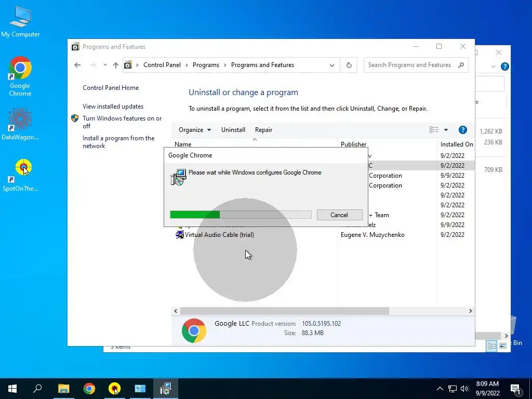This screenshot has height=399, width=532.
Task: Show hidden system tray icons
Action: point(440,389)
